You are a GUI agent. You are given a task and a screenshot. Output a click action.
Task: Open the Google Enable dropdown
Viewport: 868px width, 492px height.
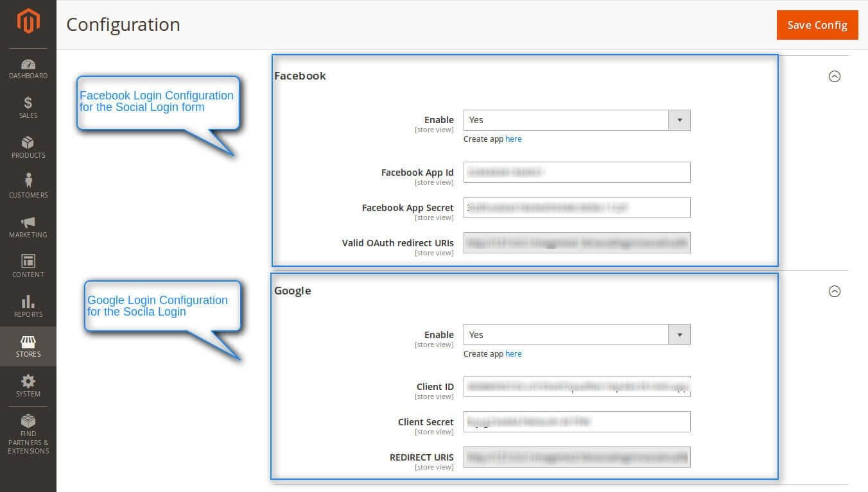click(577, 335)
